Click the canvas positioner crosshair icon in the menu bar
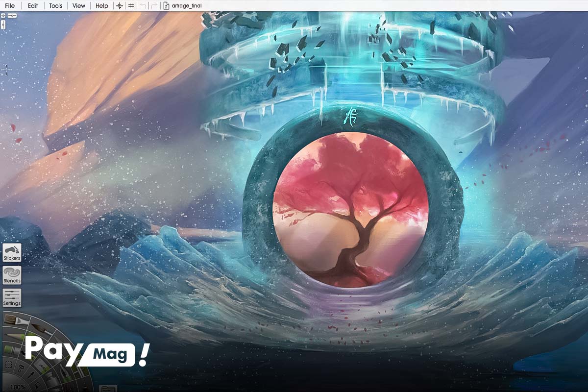The width and height of the screenshot is (588, 392). [119, 6]
